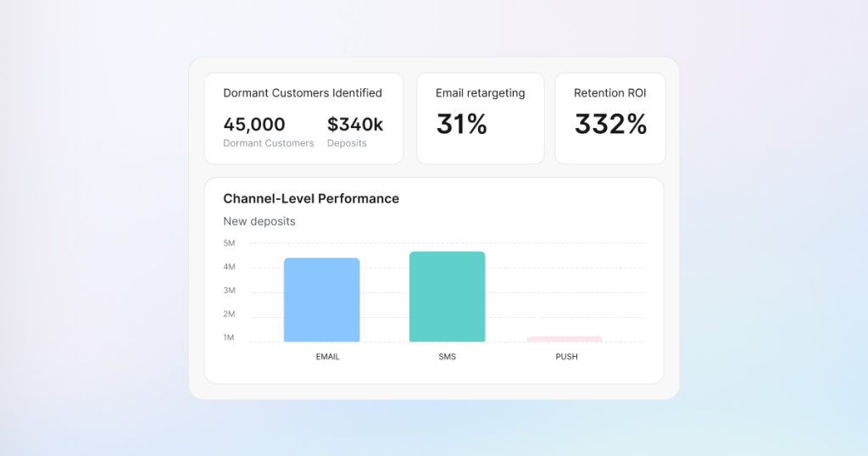
Task: Open the Email retargeting card title
Action: 480,93
